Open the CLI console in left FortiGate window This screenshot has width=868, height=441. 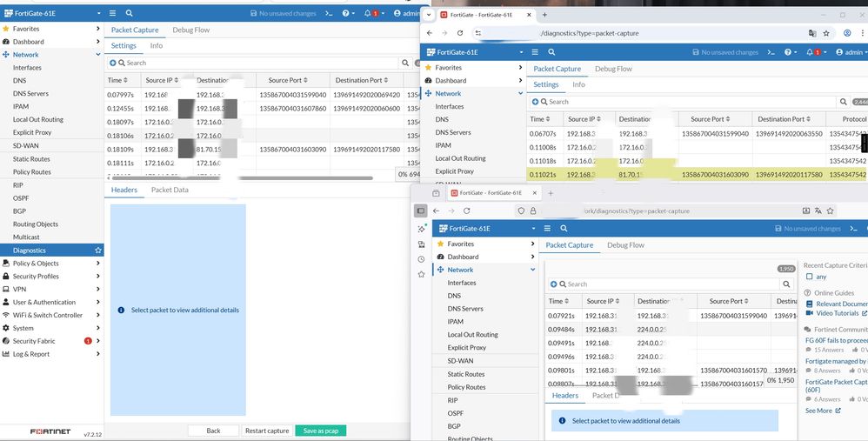pos(328,14)
